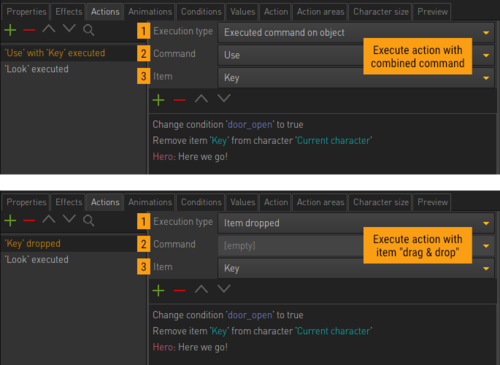Move action down in bottom panel list

[69, 219]
